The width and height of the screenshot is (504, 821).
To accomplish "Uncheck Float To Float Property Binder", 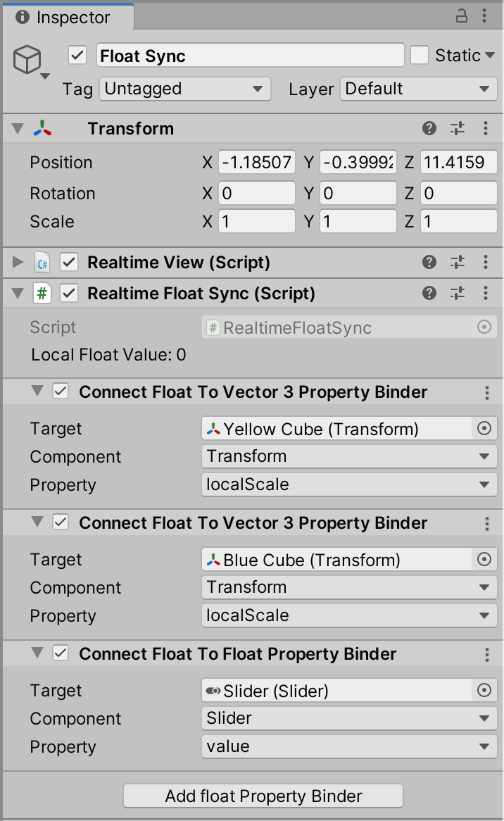I will click(x=61, y=653).
